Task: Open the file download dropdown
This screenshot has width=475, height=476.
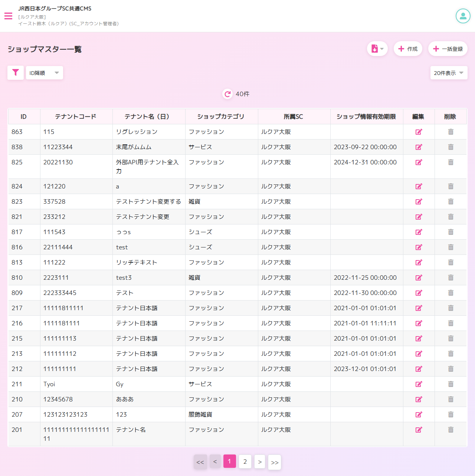Action: [377, 49]
